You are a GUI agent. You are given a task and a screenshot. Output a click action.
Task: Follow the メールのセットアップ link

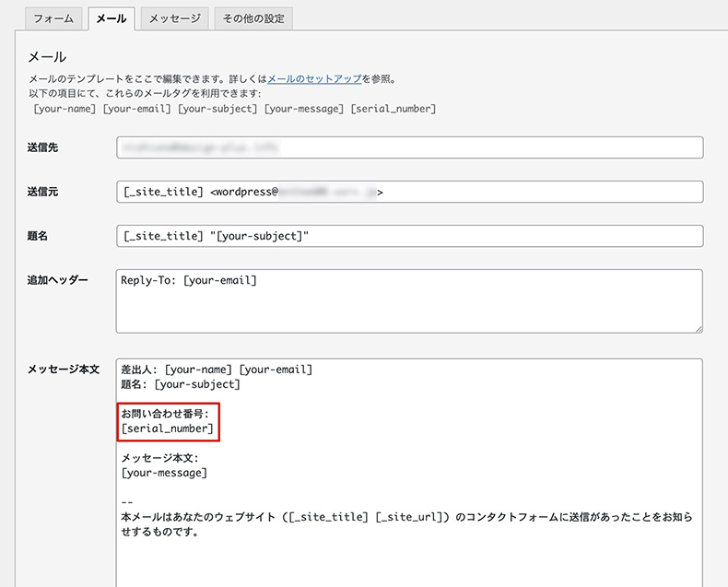tap(314, 79)
